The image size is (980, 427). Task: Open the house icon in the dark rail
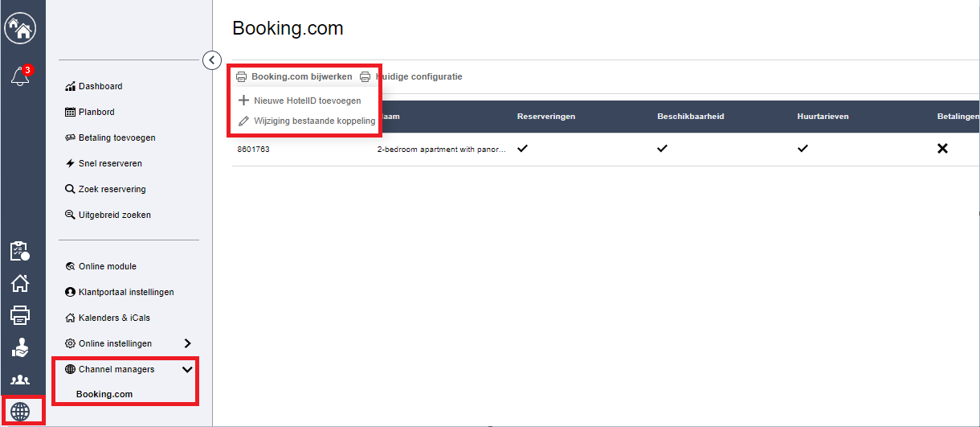pyautogui.click(x=19, y=283)
